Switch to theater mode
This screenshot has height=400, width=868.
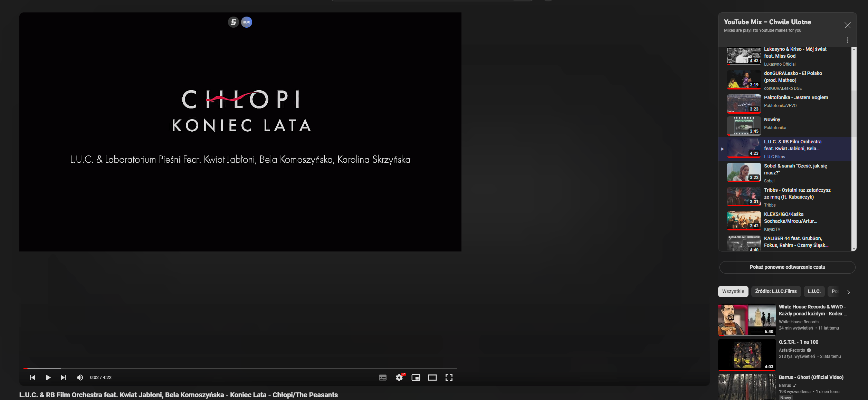tap(432, 378)
